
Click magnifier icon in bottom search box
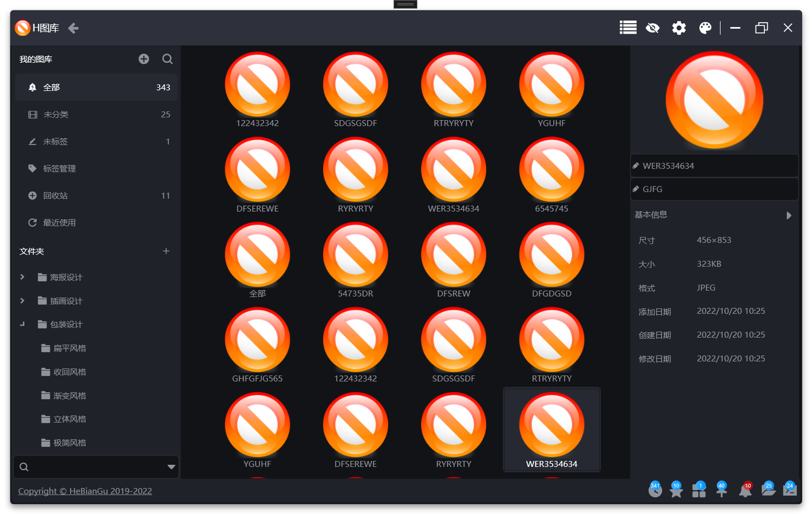pyautogui.click(x=24, y=467)
